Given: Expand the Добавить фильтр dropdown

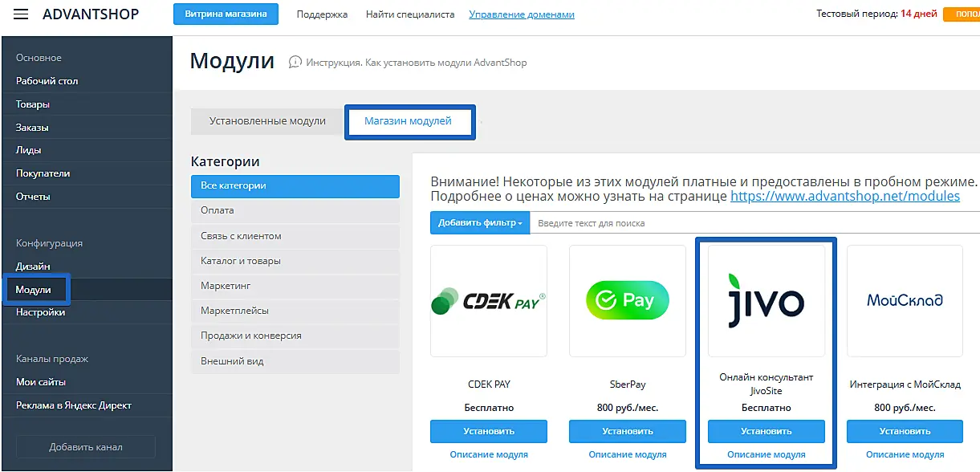Looking at the screenshot, I should pos(480,223).
